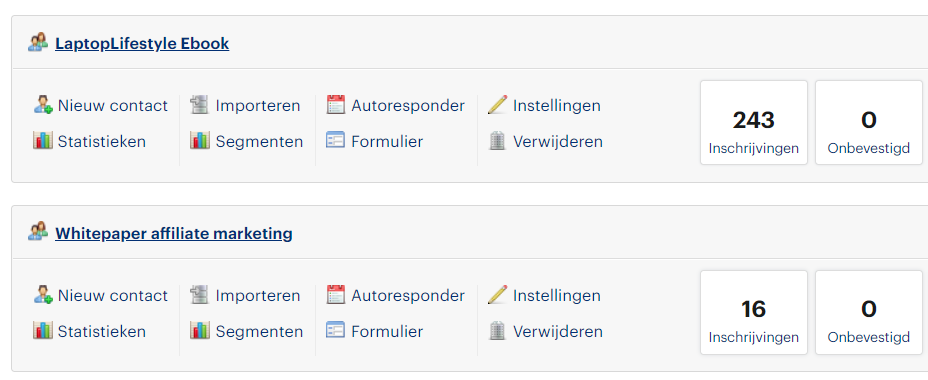The image size is (928, 380).
Task: Open the Whitepaper affiliate marketing link
Action: click(x=174, y=233)
